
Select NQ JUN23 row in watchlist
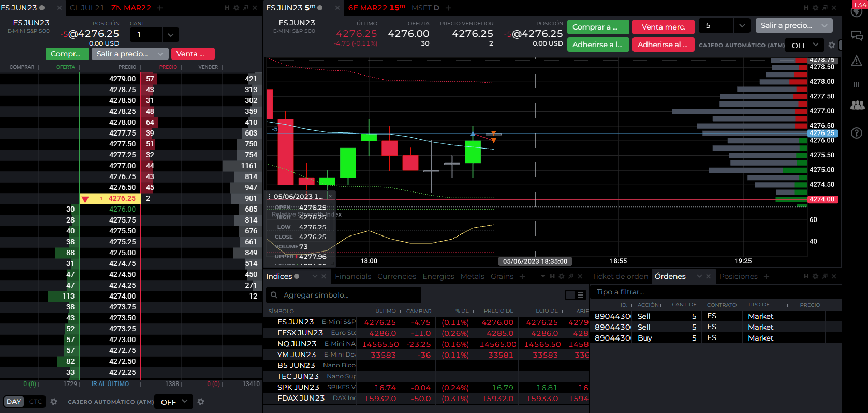click(x=426, y=344)
